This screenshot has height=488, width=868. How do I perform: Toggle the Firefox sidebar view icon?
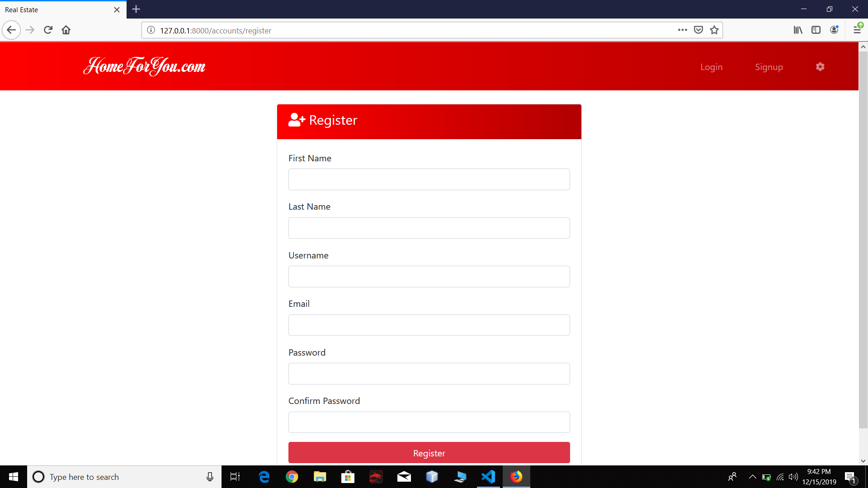(816, 30)
